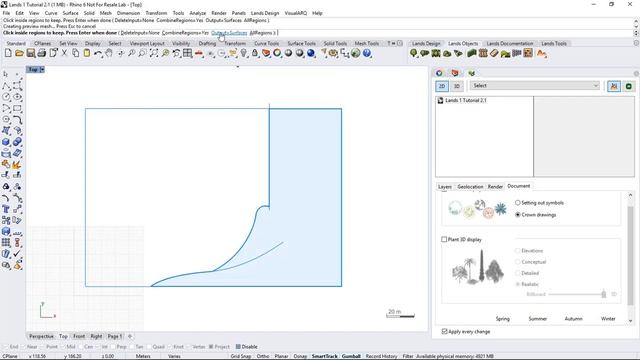Viewport: 640px width, 360px height.
Task: Click the AllRegions command option
Action: (x=261, y=33)
